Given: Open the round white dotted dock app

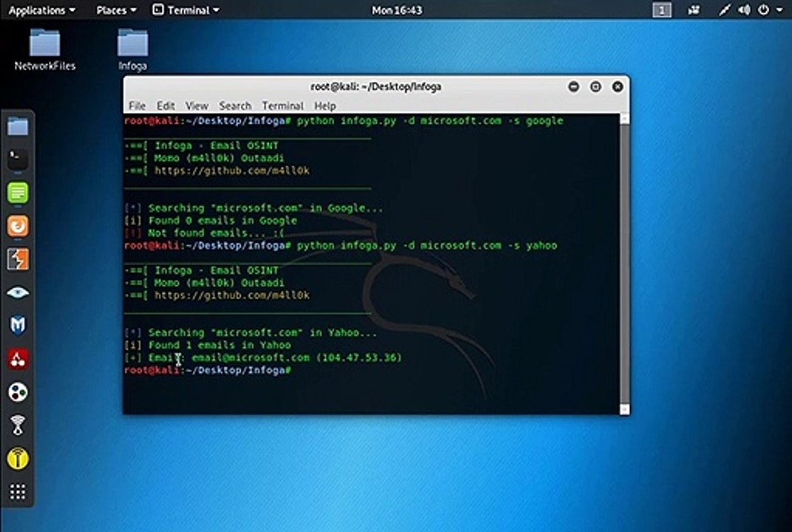Looking at the screenshot, I should 18,392.
